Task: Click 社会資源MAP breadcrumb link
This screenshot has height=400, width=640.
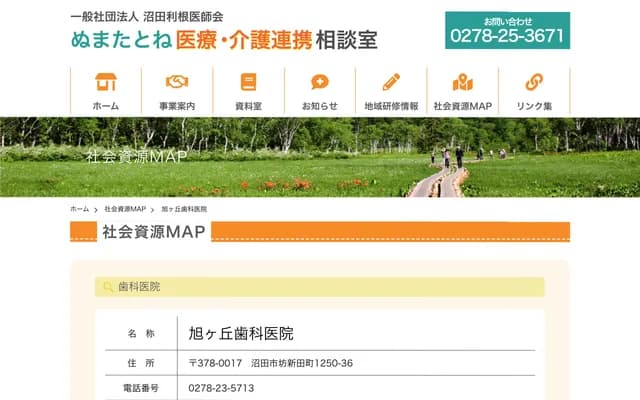Action: 125,209
